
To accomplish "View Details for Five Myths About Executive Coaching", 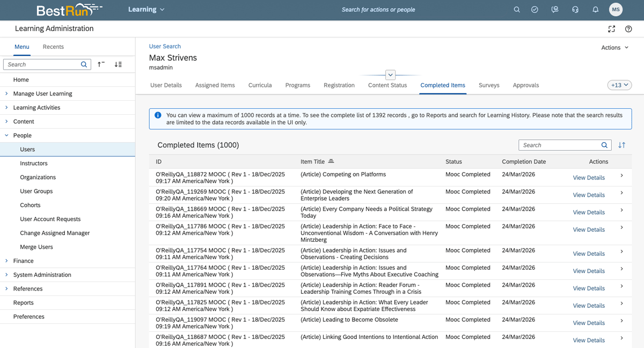I will point(589,271).
